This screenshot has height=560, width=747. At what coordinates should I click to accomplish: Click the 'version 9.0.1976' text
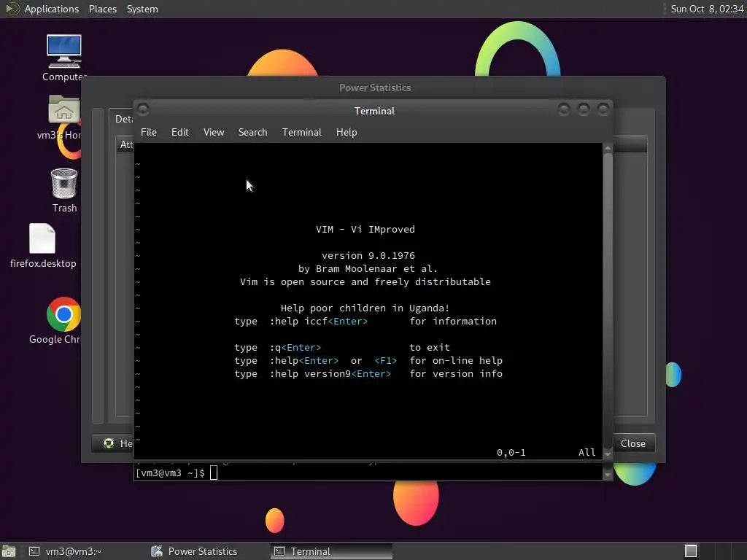click(368, 256)
